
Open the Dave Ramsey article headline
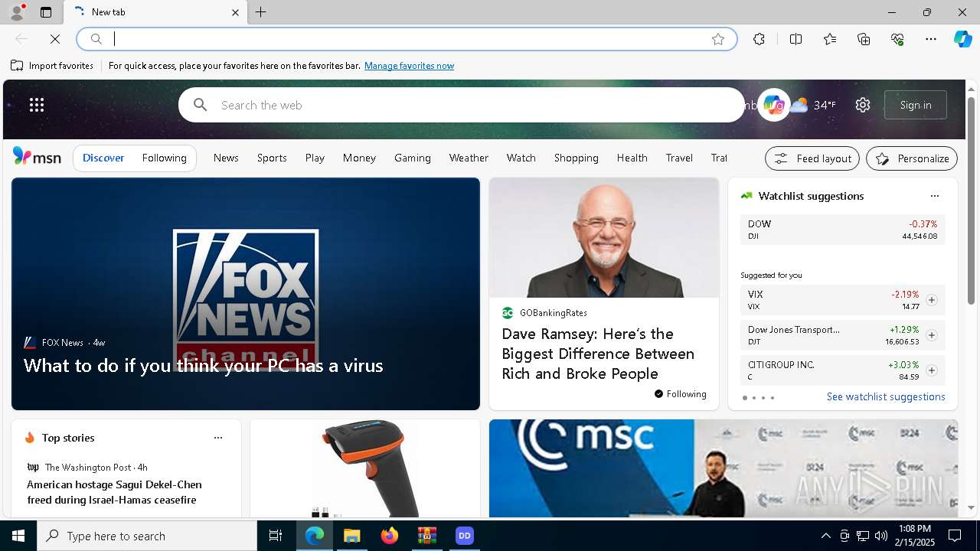598,354
